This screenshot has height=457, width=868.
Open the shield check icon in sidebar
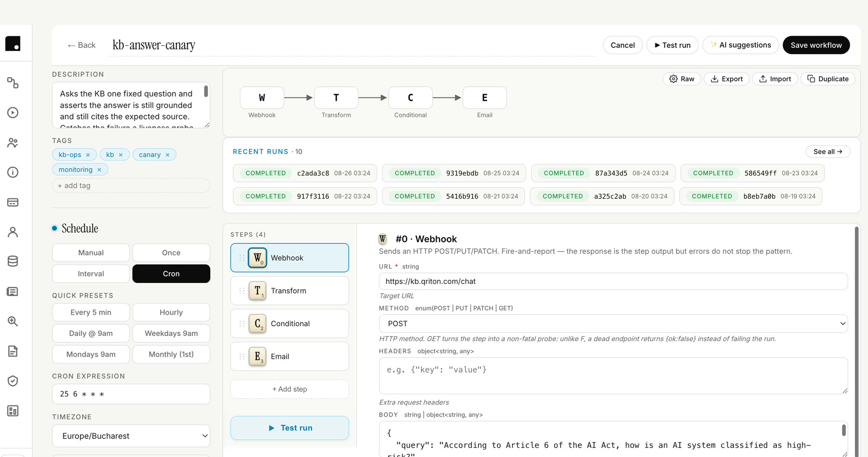click(x=13, y=381)
